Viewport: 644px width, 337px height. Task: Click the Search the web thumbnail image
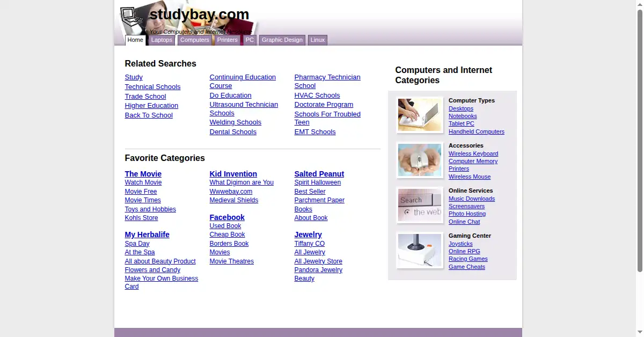click(420, 205)
